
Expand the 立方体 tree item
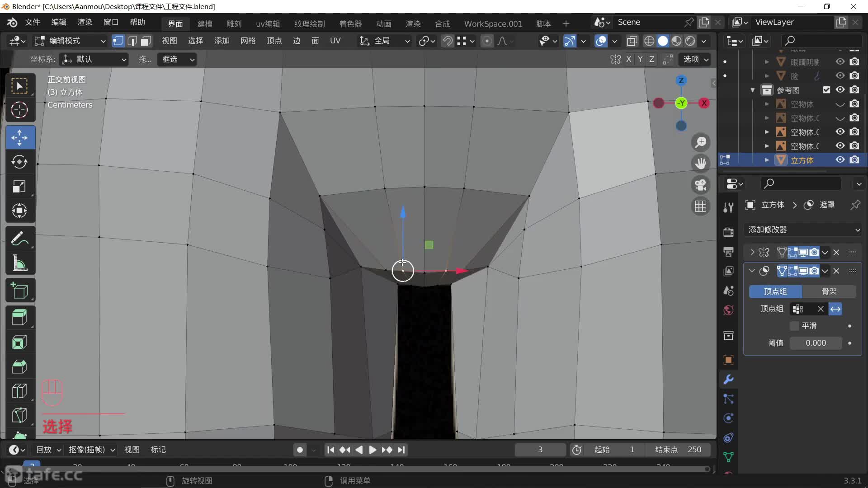tap(767, 160)
